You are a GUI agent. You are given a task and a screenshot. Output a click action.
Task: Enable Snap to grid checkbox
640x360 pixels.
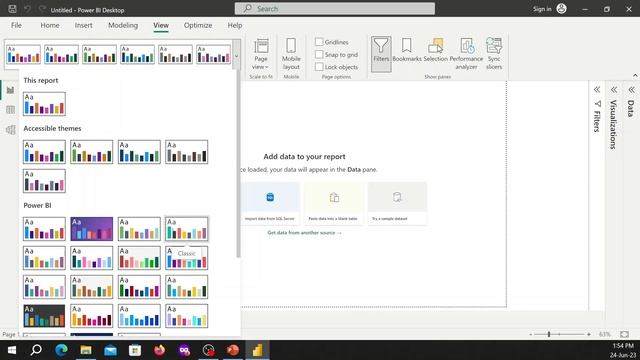(319, 54)
